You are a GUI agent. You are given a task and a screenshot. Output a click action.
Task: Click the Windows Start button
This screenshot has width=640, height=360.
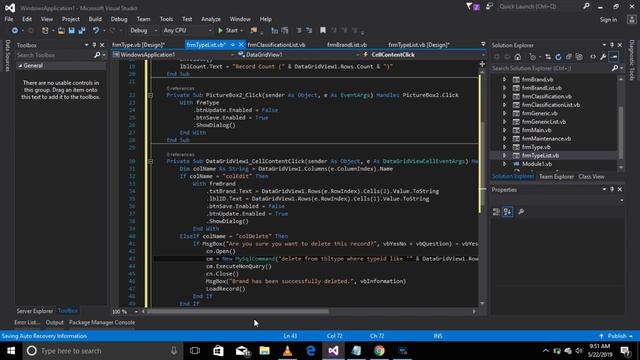[11, 351]
